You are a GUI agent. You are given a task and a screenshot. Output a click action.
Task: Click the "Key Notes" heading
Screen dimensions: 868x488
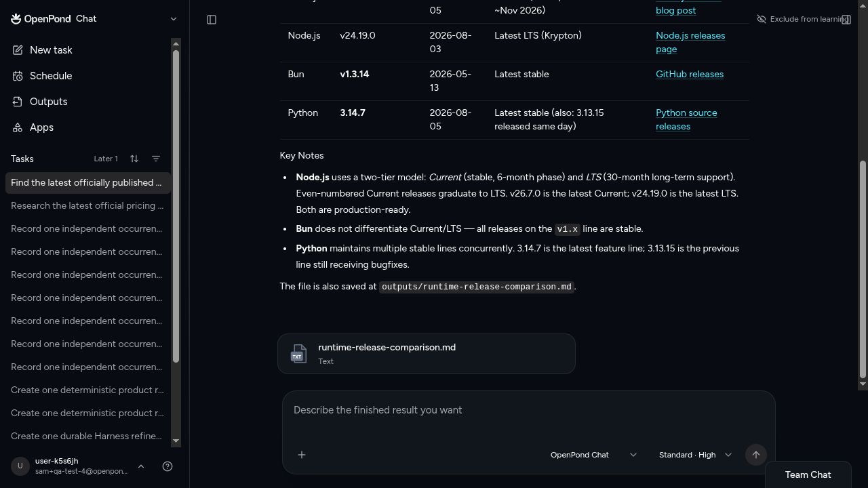coord(302,155)
